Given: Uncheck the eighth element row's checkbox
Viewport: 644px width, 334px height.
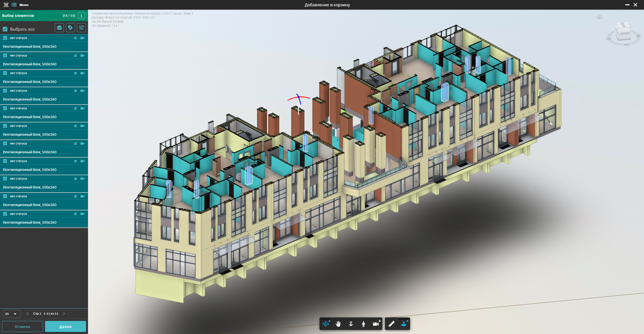Looking at the screenshot, I should [x=5, y=161].
